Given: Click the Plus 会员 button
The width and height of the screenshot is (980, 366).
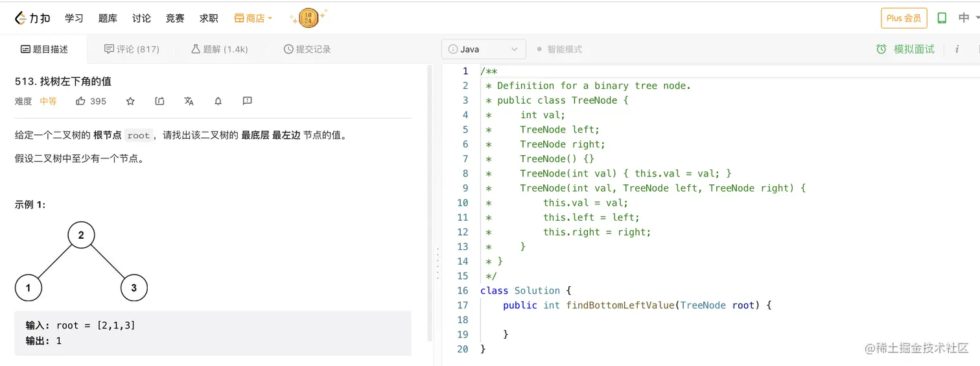Looking at the screenshot, I should point(904,18).
